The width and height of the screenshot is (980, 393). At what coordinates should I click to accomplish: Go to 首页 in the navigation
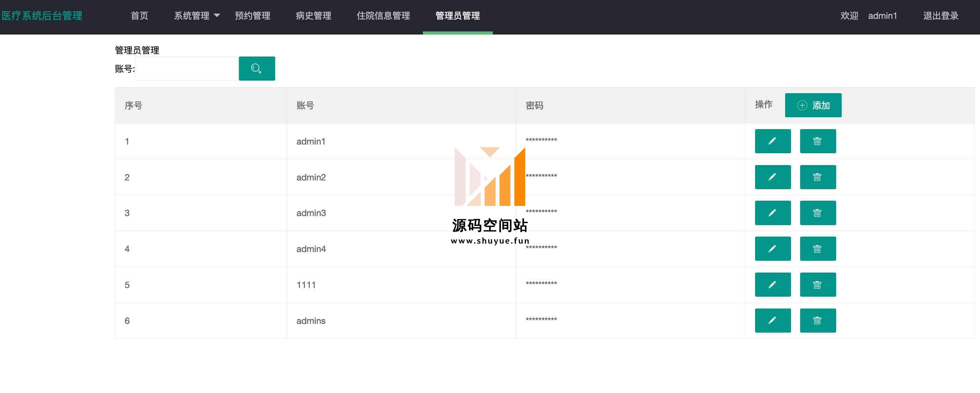coord(139,16)
